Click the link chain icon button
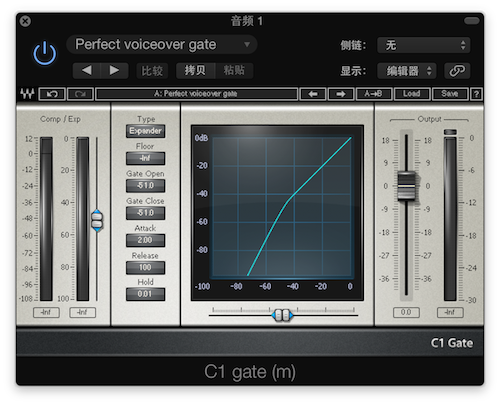Screen dimensions: 500x405 click(x=457, y=71)
